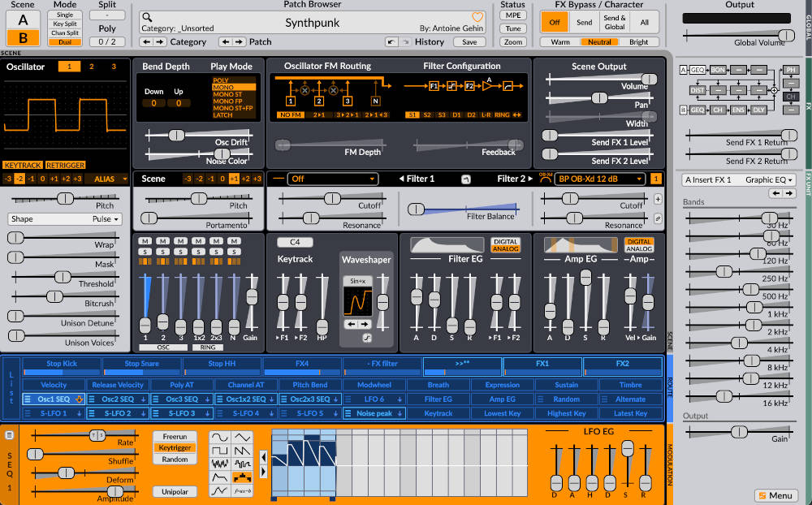Select the noise LFO waveform shape
812x505 pixels.
pos(219,464)
